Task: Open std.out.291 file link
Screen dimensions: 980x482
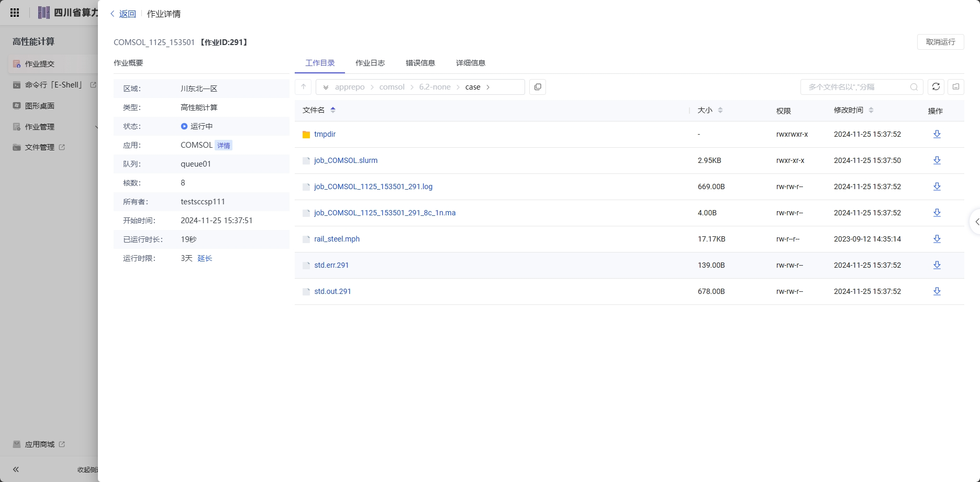Action: click(x=332, y=291)
